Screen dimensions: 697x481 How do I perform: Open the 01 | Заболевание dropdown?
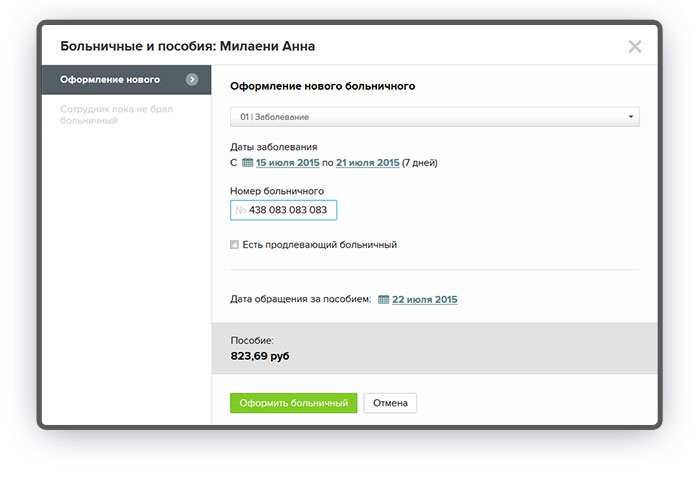coord(434,117)
